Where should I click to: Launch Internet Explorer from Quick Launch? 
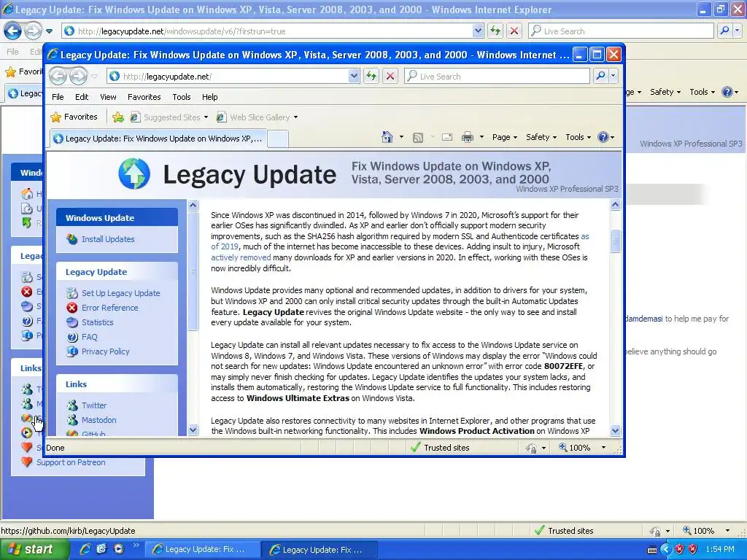[x=85, y=549]
